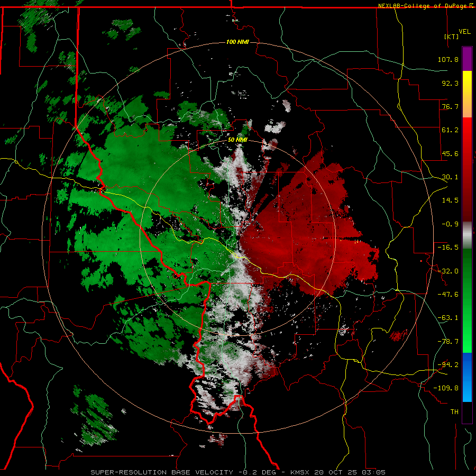Click the 107.8 velocity scale value

(448, 59)
